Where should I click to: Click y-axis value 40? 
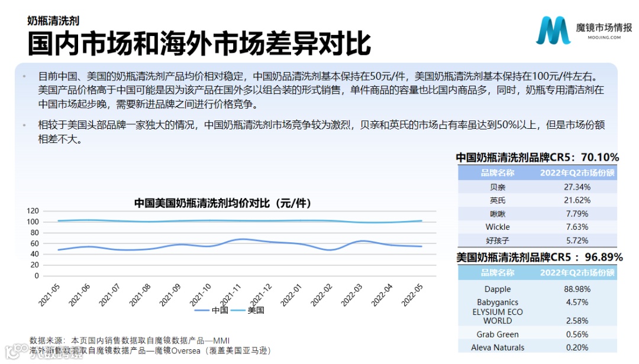click(x=35, y=254)
